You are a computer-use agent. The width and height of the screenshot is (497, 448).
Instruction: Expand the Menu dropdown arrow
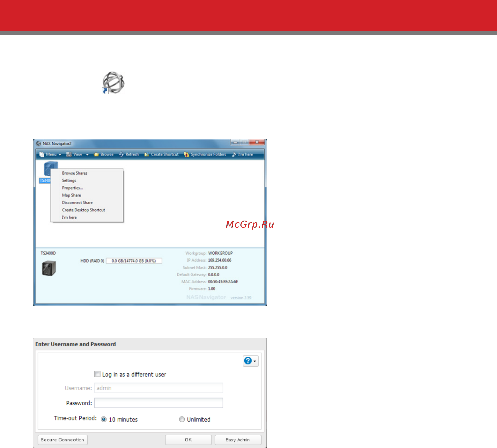[60, 155]
